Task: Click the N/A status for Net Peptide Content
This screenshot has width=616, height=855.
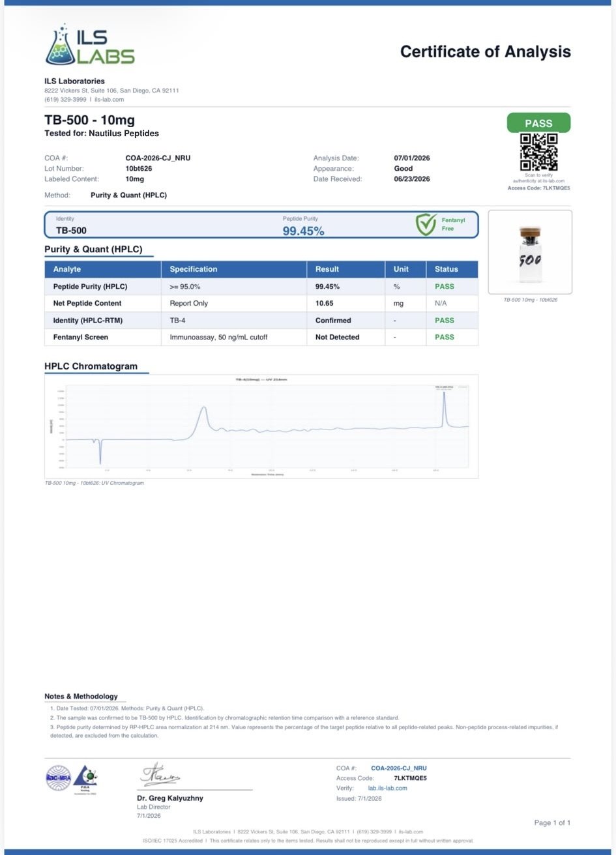Action: pos(441,304)
